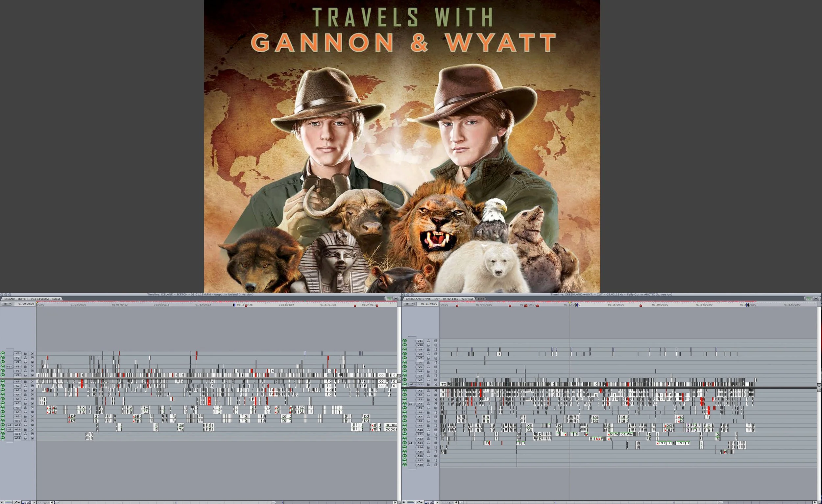Click the V7 destination label in Greenland timeline
822x504 pixels.
point(420,358)
